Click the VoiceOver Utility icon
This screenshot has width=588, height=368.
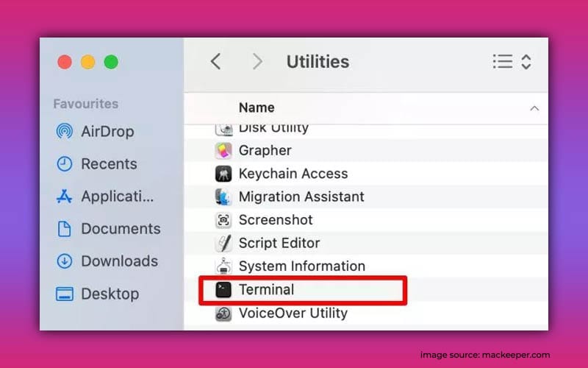point(223,314)
